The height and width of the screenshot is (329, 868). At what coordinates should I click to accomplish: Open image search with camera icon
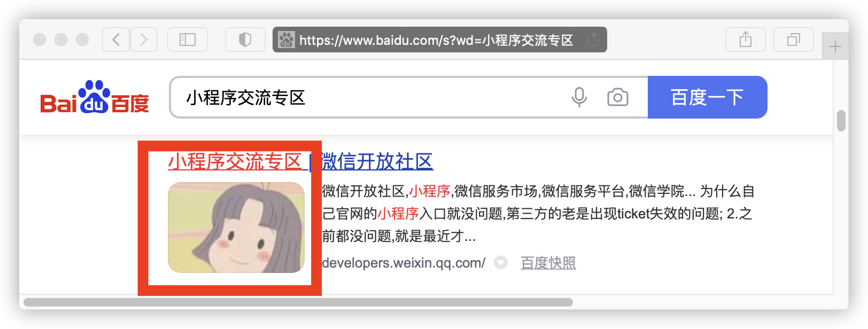point(618,97)
